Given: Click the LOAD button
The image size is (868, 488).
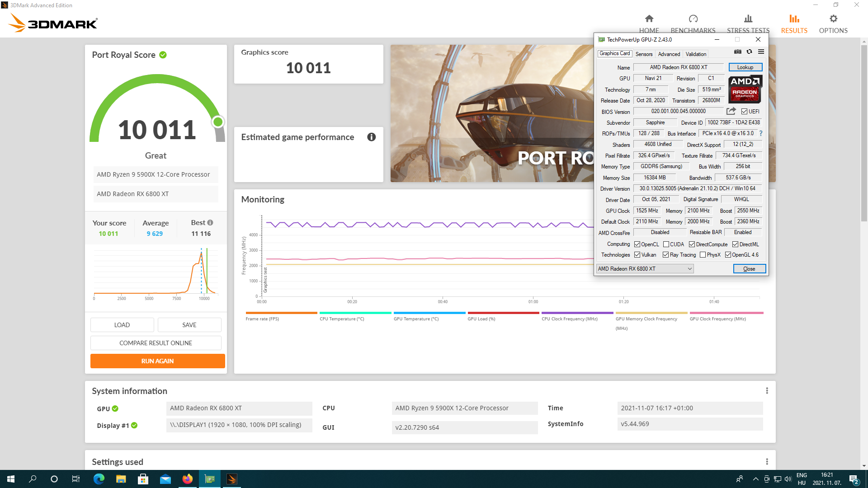Looking at the screenshot, I should [122, 325].
